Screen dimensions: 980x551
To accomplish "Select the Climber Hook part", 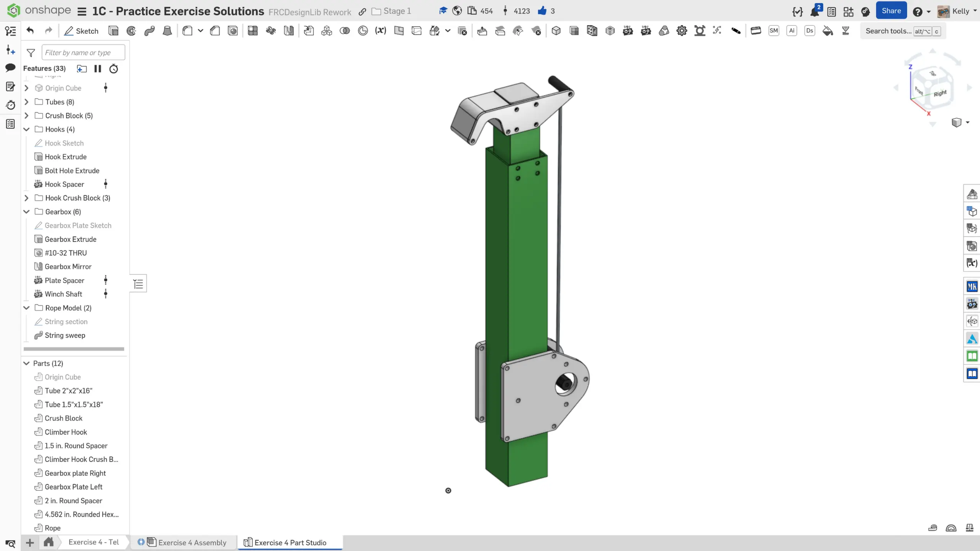I will 65,432.
